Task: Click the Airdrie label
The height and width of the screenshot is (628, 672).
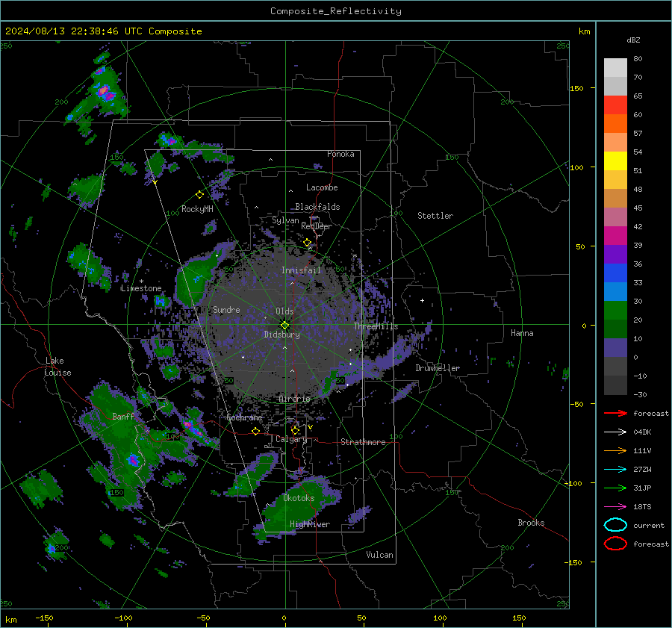Action: click(294, 399)
